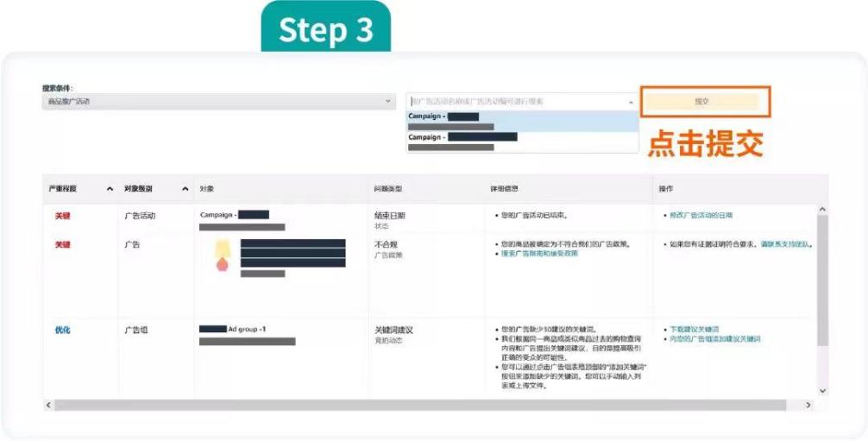This screenshot has height=441, width=868.
Task: Open the 搜索广告指南和接受政策 link
Action: pyautogui.click(x=539, y=253)
